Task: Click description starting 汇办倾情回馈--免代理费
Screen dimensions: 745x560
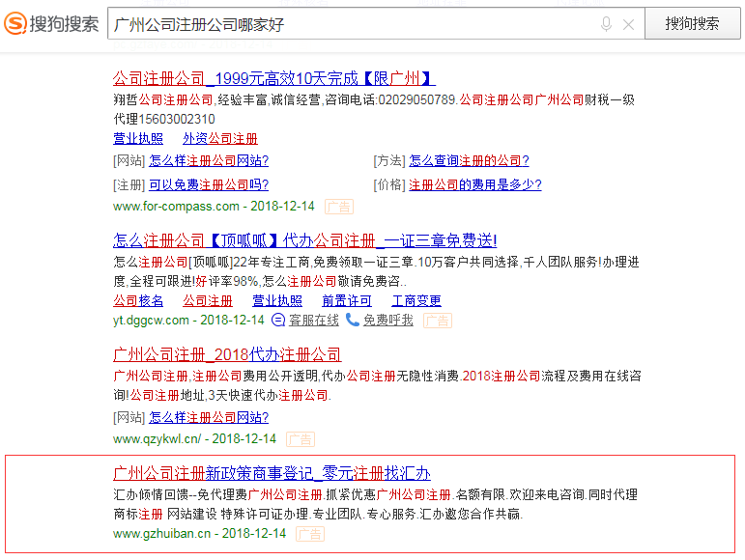Action: point(375,504)
